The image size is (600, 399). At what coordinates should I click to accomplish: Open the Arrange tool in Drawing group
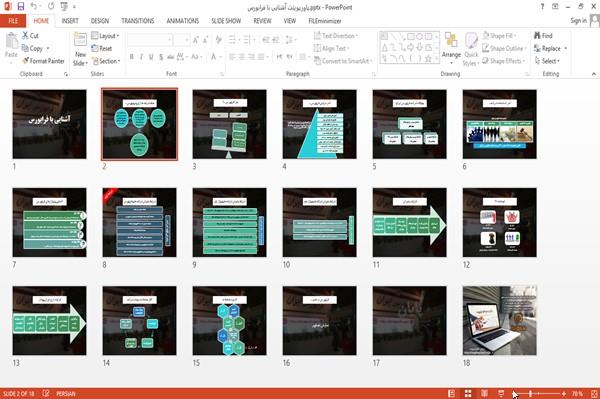tap(451, 49)
